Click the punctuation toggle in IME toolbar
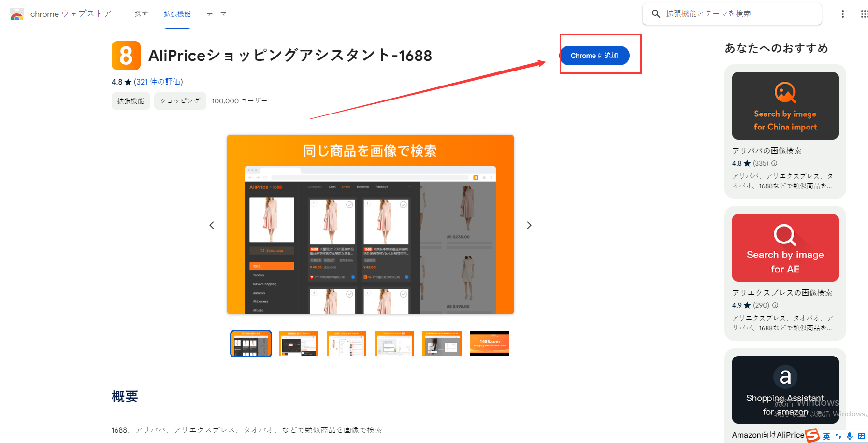This screenshot has height=443, width=868. click(839, 436)
